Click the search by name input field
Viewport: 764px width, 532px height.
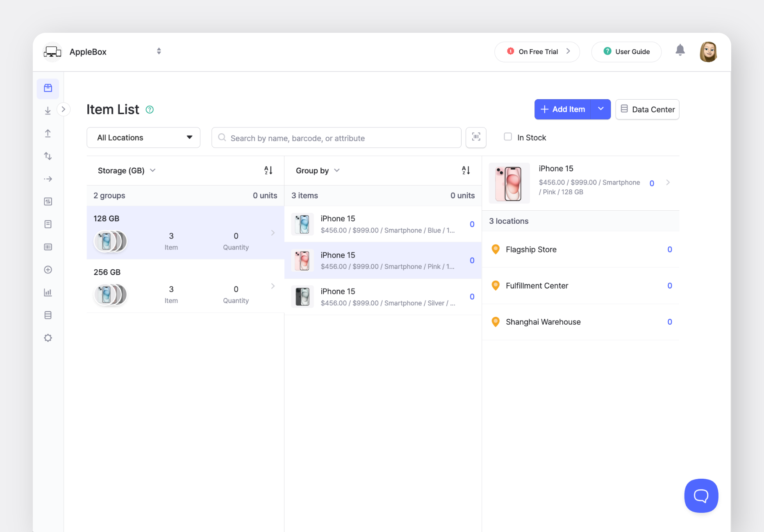(x=336, y=138)
